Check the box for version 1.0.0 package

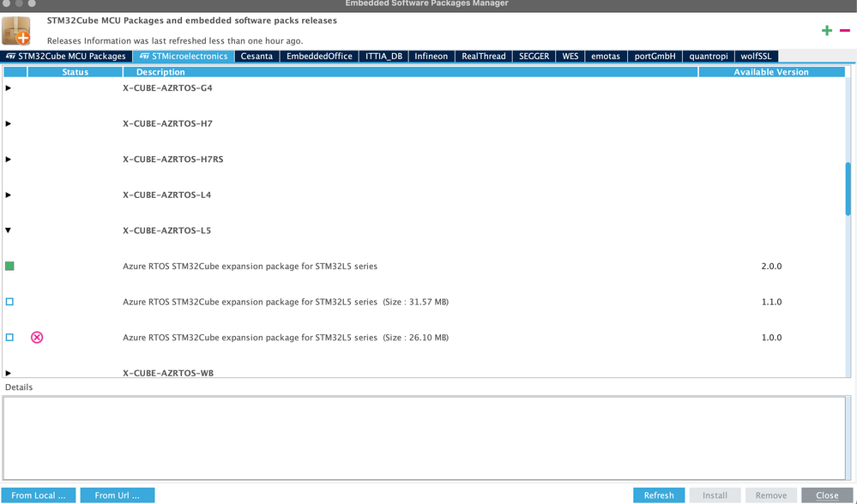[9, 338]
